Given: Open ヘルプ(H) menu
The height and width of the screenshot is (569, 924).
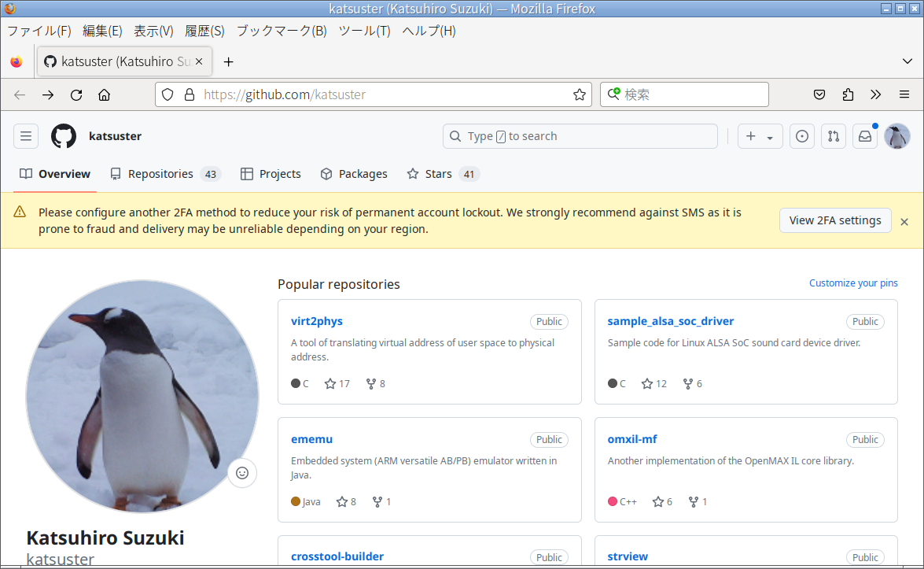Looking at the screenshot, I should [429, 31].
